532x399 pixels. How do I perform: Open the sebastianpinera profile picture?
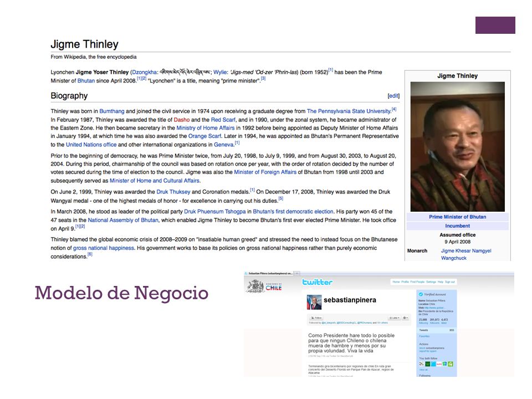coord(314,302)
